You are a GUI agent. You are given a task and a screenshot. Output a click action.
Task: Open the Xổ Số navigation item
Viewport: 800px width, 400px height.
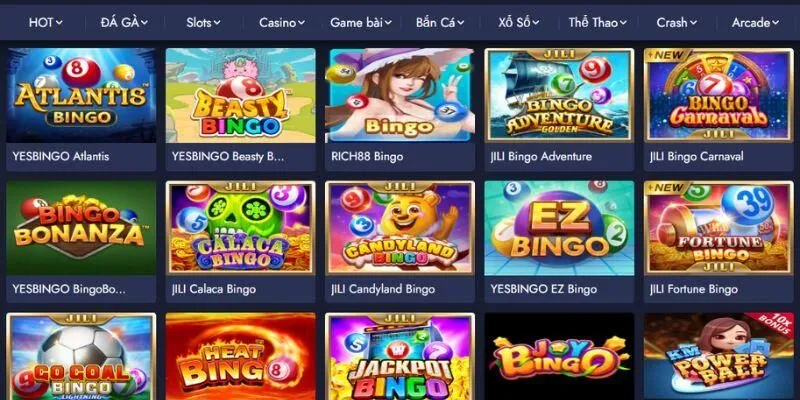tap(518, 22)
